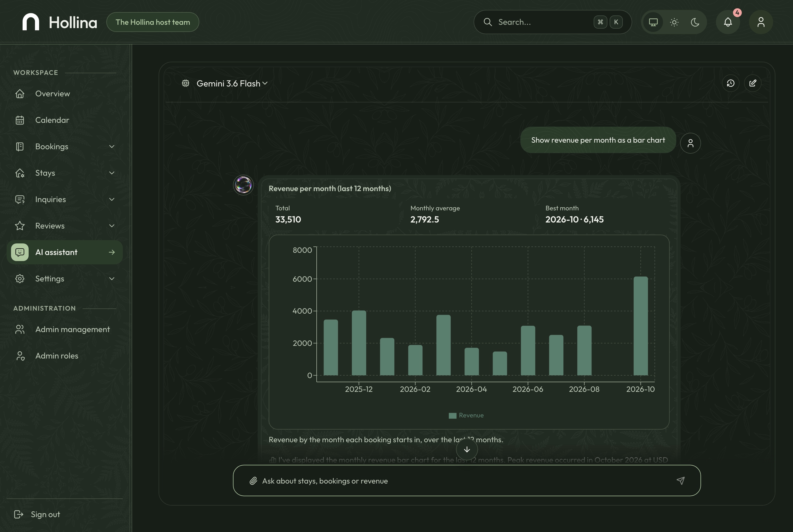This screenshot has width=793, height=532.
Task: Click the Best month value 2026-10 · 6,145
Action: pos(574,219)
